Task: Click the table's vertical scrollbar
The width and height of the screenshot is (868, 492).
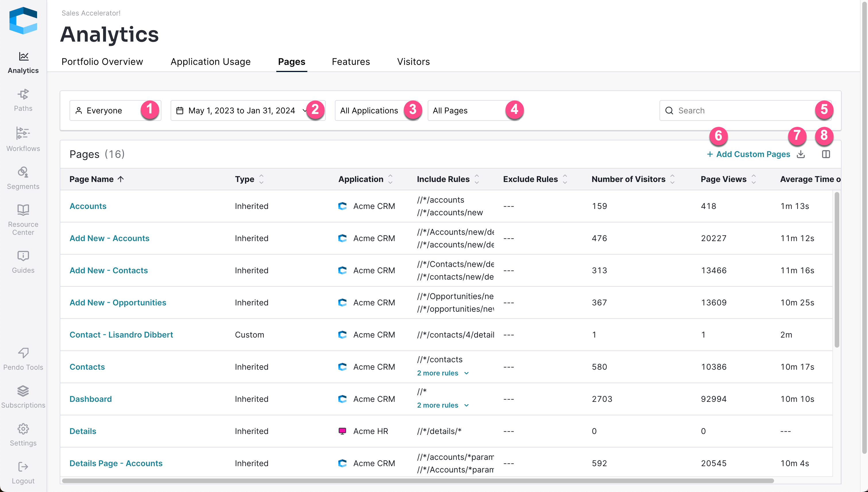Action: click(837, 270)
